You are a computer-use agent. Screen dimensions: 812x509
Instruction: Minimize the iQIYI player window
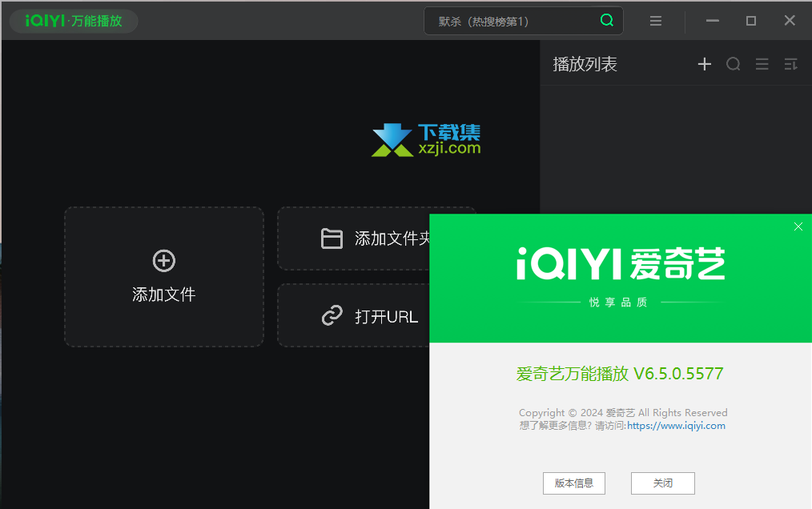[x=713, y=21]
